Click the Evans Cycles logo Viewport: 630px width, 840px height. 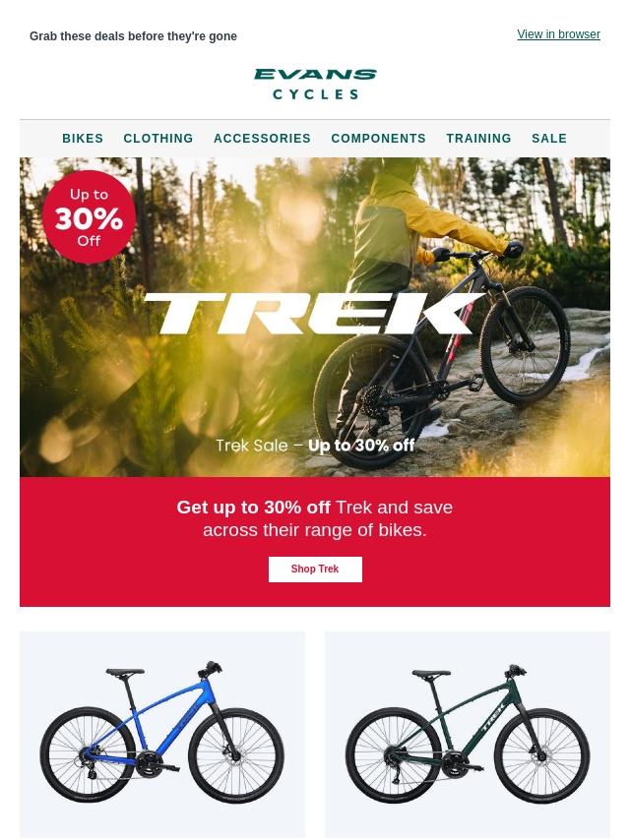pos(315,85)
